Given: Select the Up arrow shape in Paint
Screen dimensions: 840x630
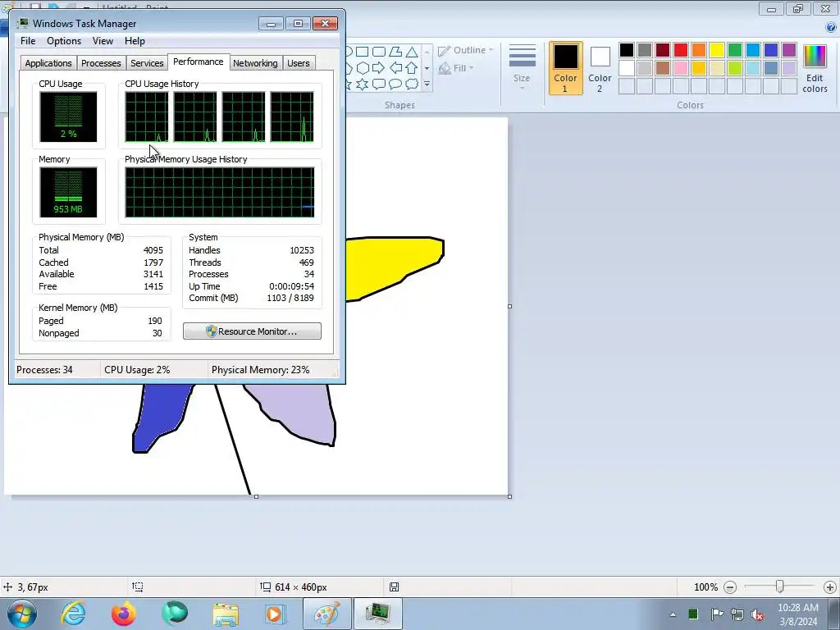Looking at the screenshot, I should [x=412, y=68].
